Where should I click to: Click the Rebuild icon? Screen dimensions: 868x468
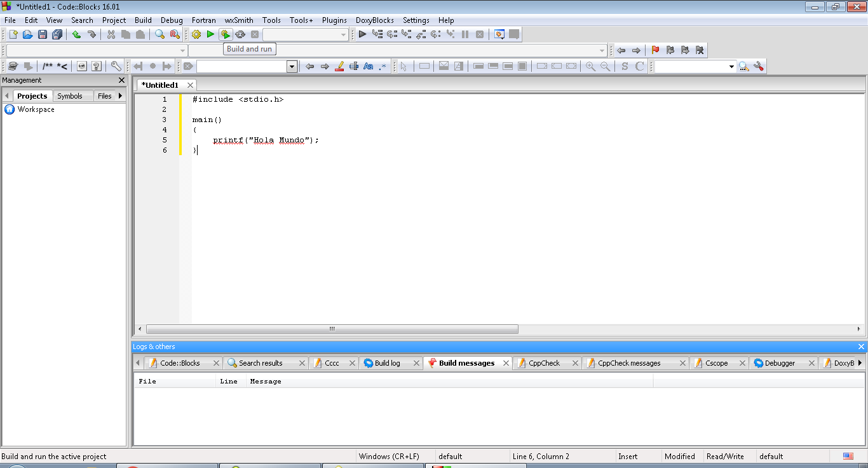pyautogui.click(x=240, y=34)
